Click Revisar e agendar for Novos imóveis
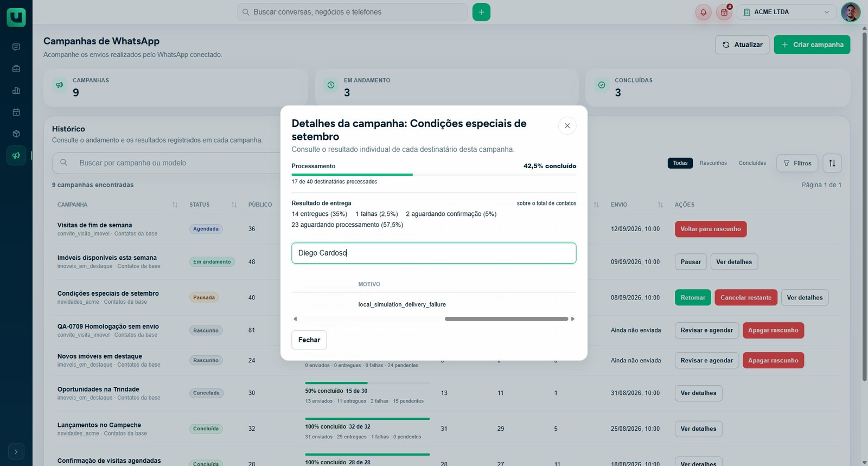This screenshot has height=466, width=868. pyautogui.click(x=707, y=361)
